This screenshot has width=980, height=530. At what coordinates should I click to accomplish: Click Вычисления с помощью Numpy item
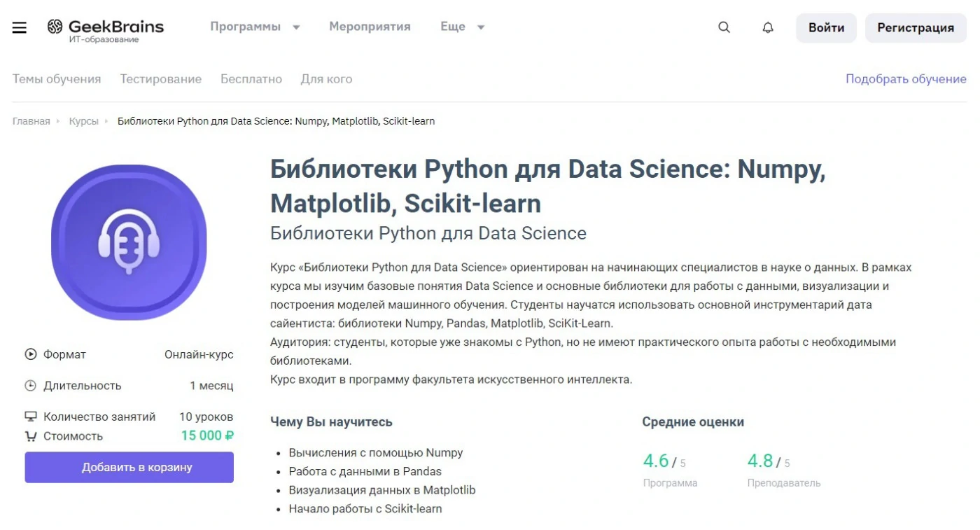point(376,453)
